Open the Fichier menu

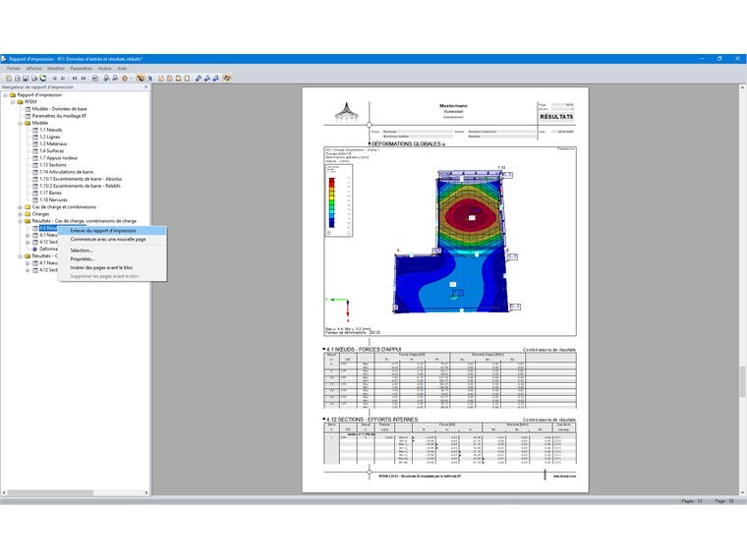tap(14, 69)
